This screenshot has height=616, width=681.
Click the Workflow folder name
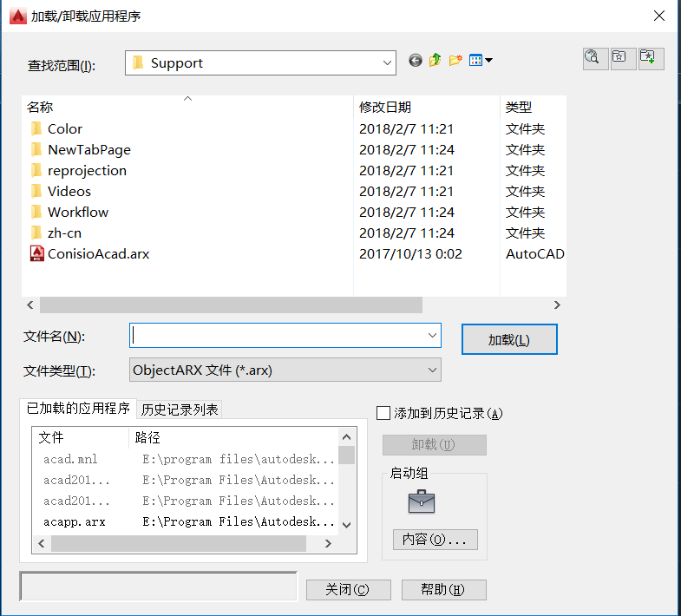(78, 212)
